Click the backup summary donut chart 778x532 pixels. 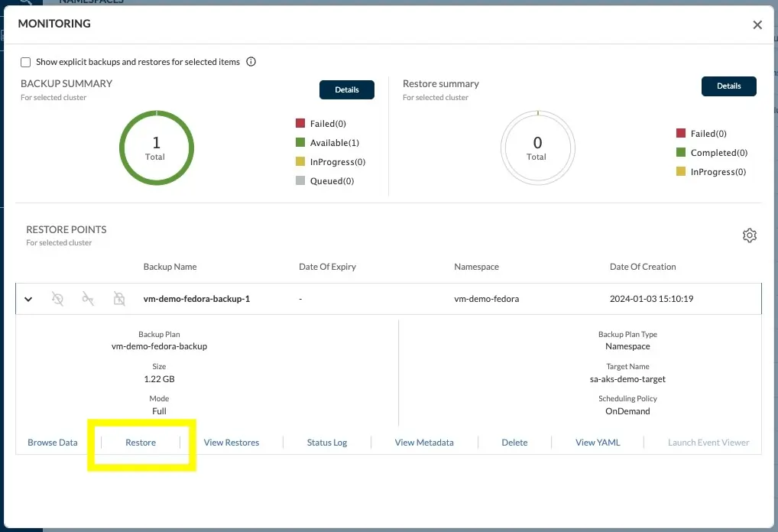(157, 148)
